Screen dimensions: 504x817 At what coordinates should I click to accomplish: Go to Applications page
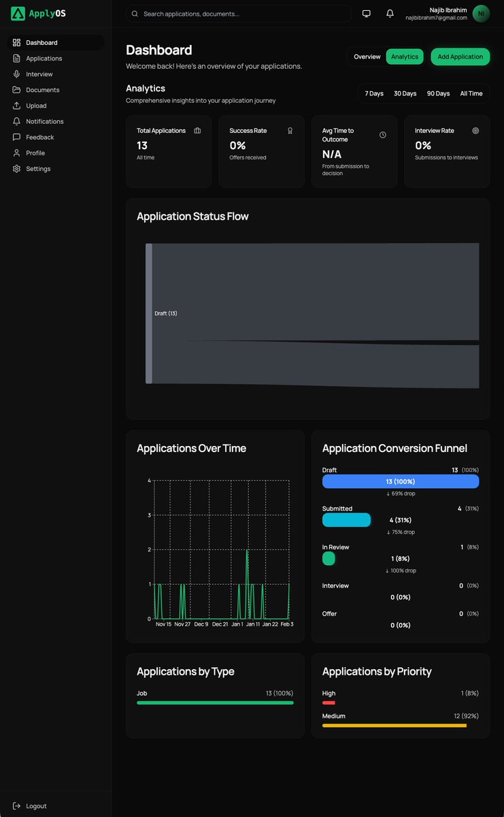(56, 59)
